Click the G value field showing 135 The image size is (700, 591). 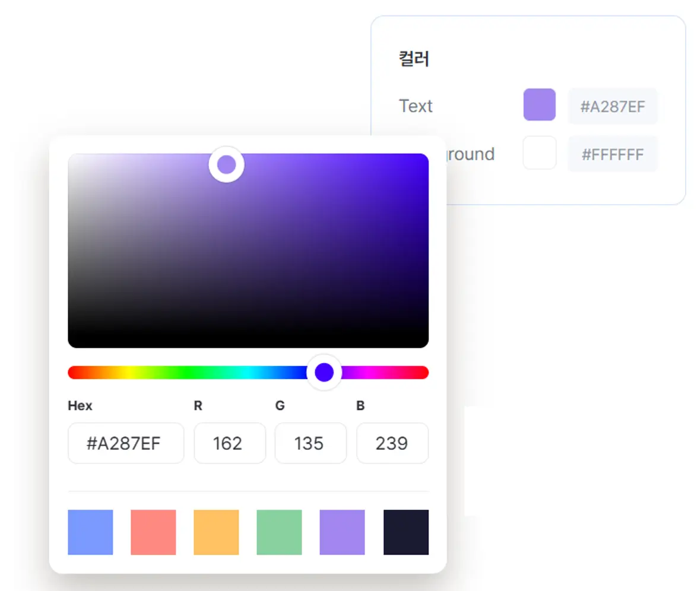[x=310, y=443]
